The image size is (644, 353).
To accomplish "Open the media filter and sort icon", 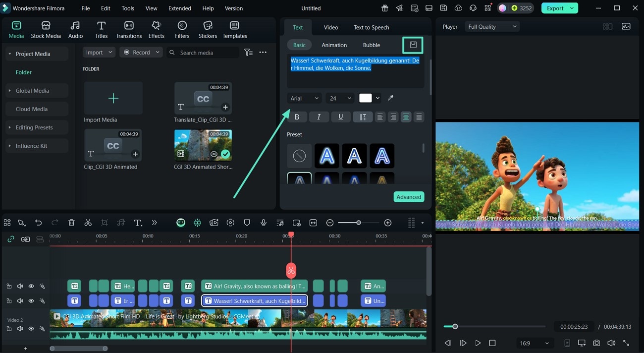I will click(x=248, y=53).
